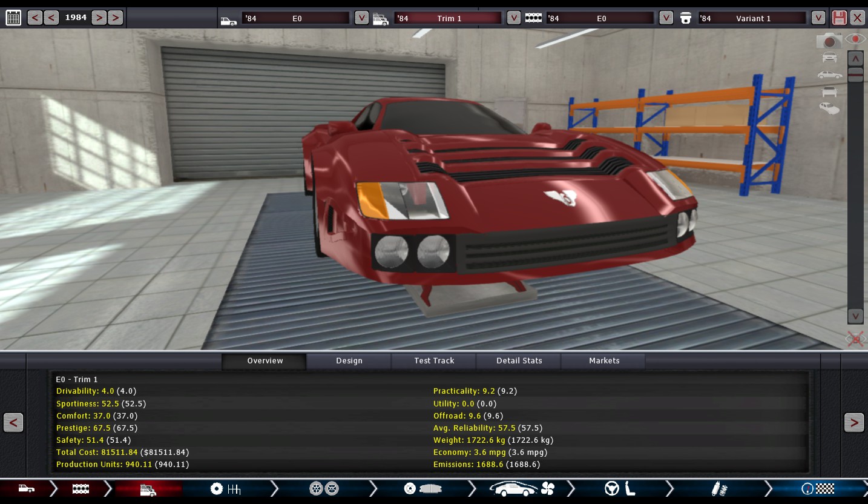Click the Comfort: 37.0 stat
This screenshot has width=868, height=504.
pos(97,416)
